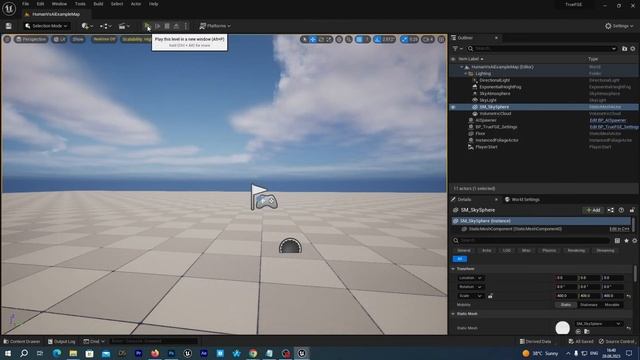Open the File menu
640x360 pixels.
coord(25,4)
